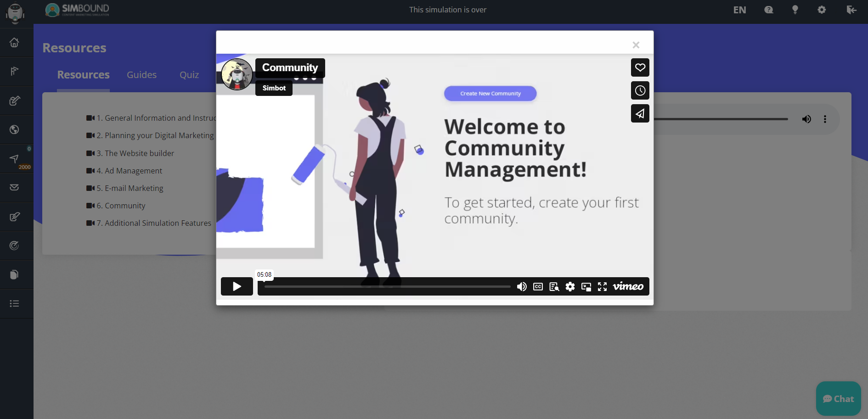The image size is (868, 419).
Task: Select the target/goals icon in the sidebar
Action: click(14, 246)
